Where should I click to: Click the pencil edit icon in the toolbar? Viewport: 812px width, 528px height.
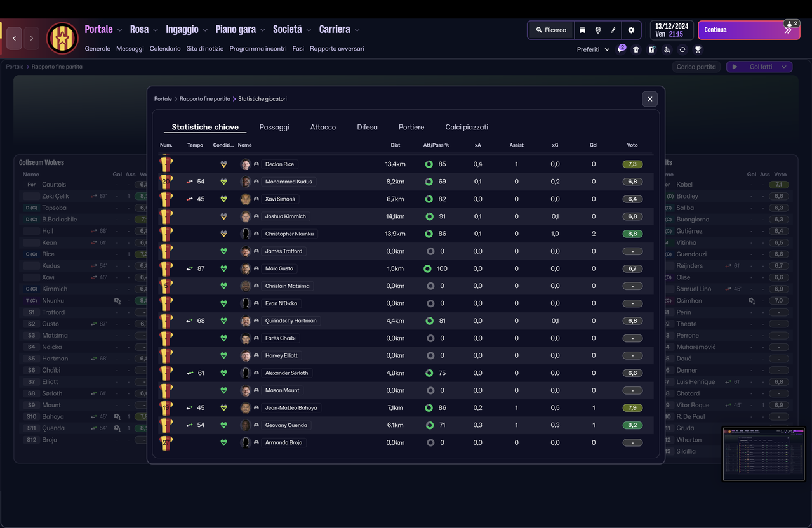coord(613,30)
